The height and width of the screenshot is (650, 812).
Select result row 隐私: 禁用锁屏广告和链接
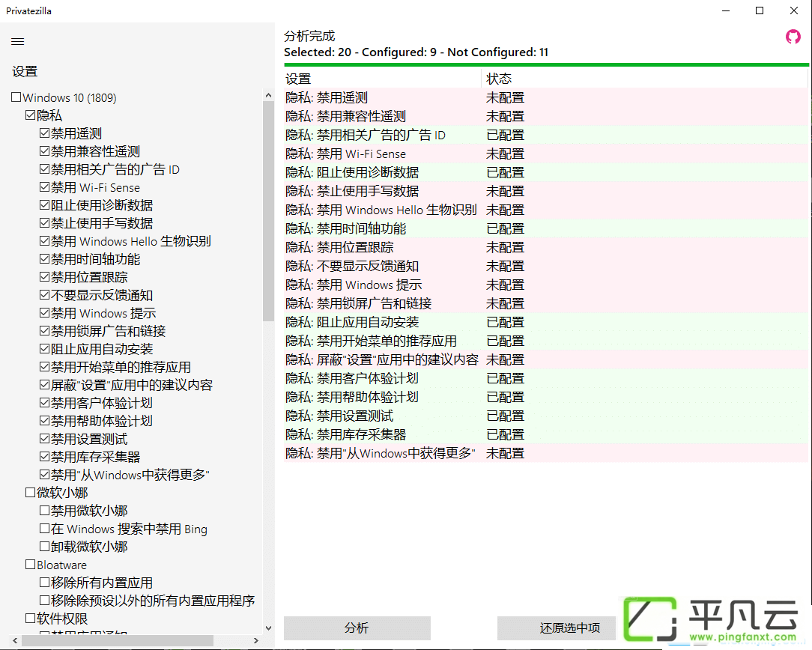coord(546,303)
